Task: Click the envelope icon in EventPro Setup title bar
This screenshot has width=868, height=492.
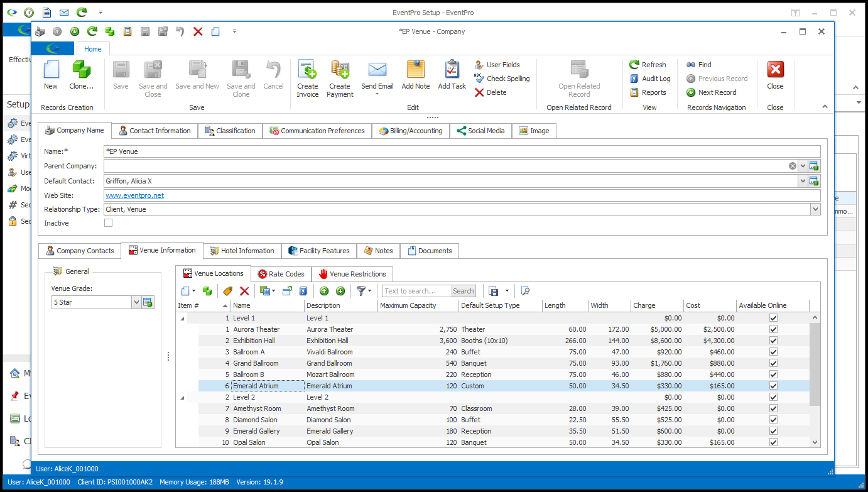Action: tap(64, 12)
